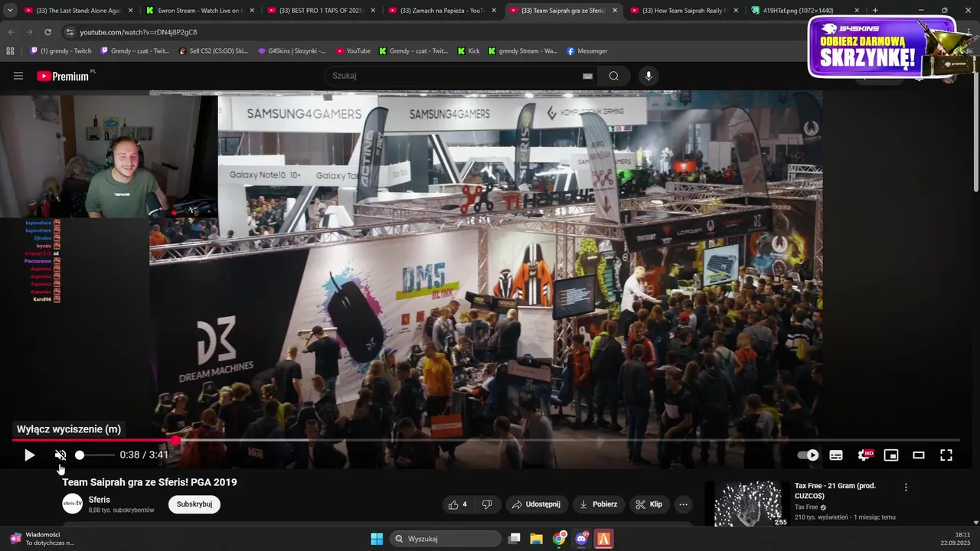Toggle the autoplay switch in the player

click(x=808, y=455)
